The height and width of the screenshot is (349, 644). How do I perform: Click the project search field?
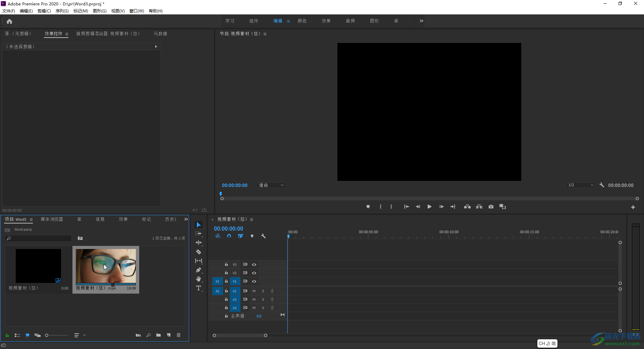click(39, 238)
